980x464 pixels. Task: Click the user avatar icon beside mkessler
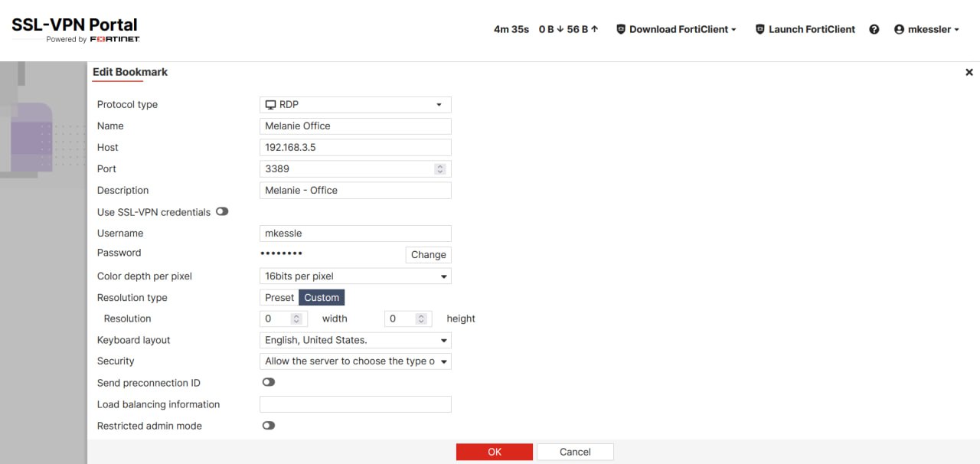click(899, 29)
